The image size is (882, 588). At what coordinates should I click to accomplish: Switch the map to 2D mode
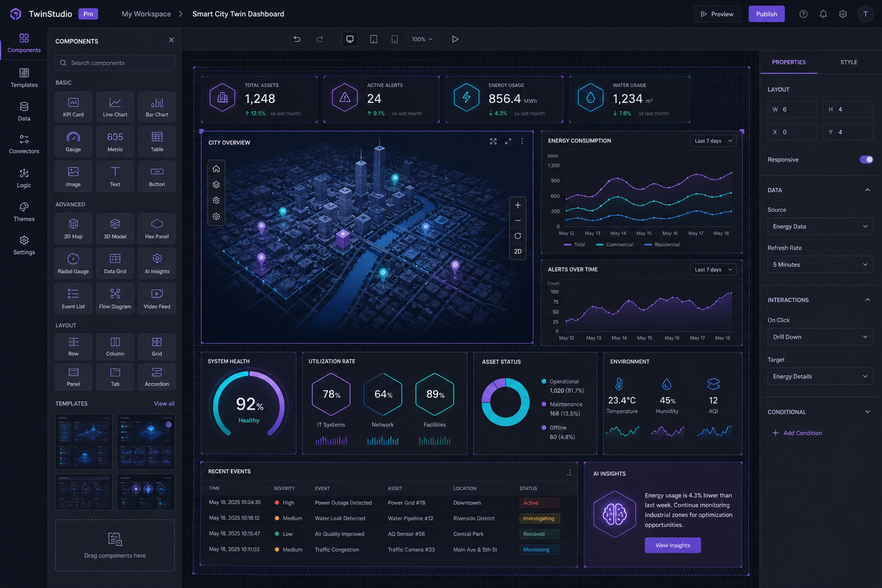click(518, 252)
